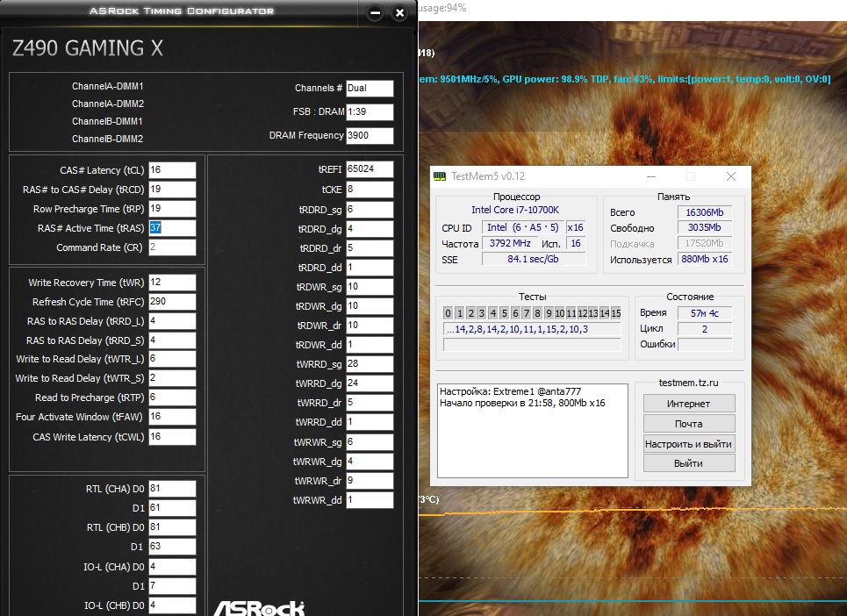
Task: Click the tRDRD_sg value field
Action: click(x=370, y=210)
